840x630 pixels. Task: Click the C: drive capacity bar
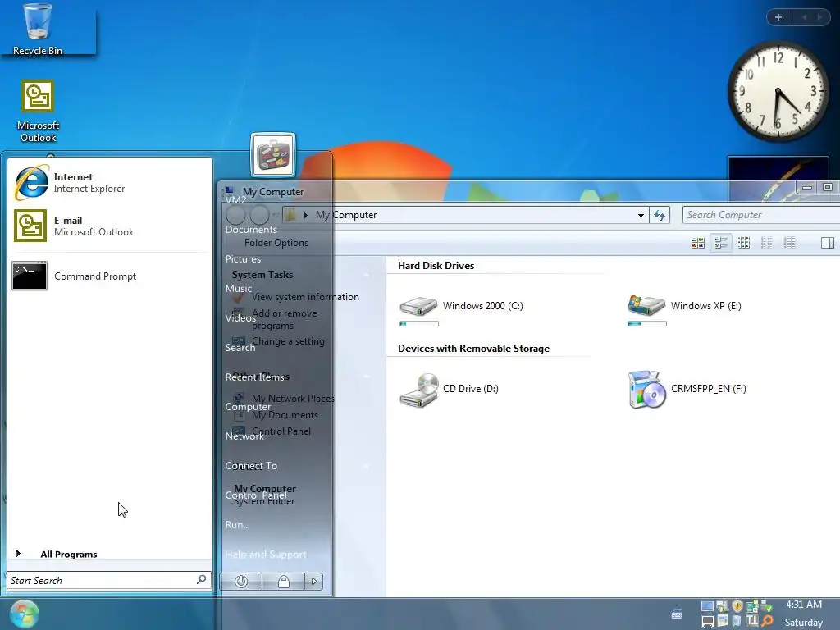pyautogui.click(x=419, y=323)
